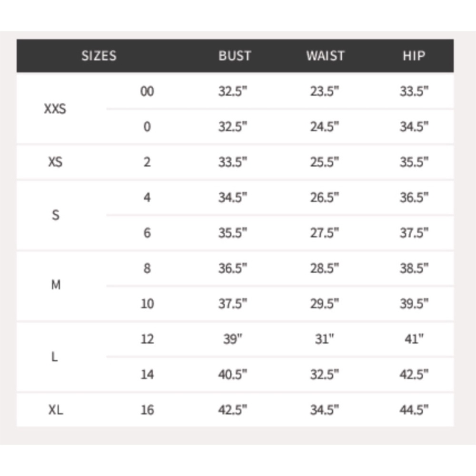This screenshot has width=476, height=476.
Task: Click the S size label
Action: click(55, 215)
